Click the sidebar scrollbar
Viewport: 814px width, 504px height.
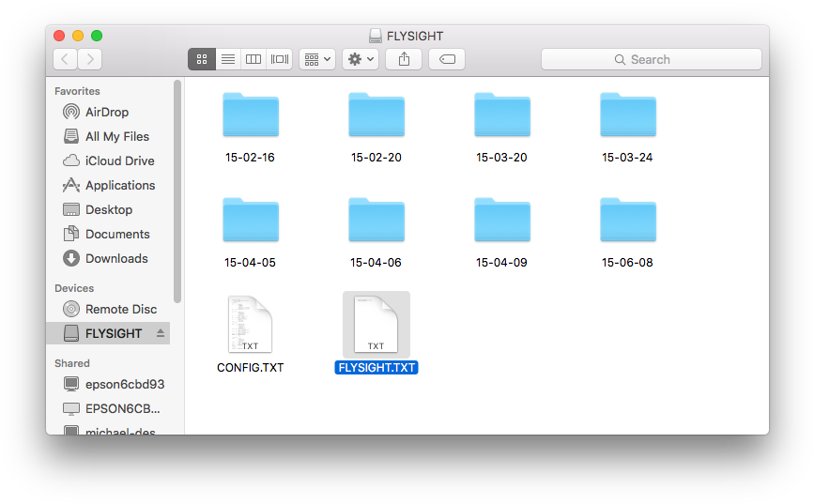(x=177, y=188)
